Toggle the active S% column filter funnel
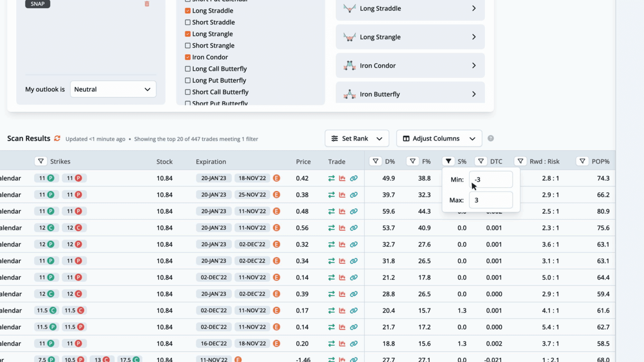 point(448,161)
